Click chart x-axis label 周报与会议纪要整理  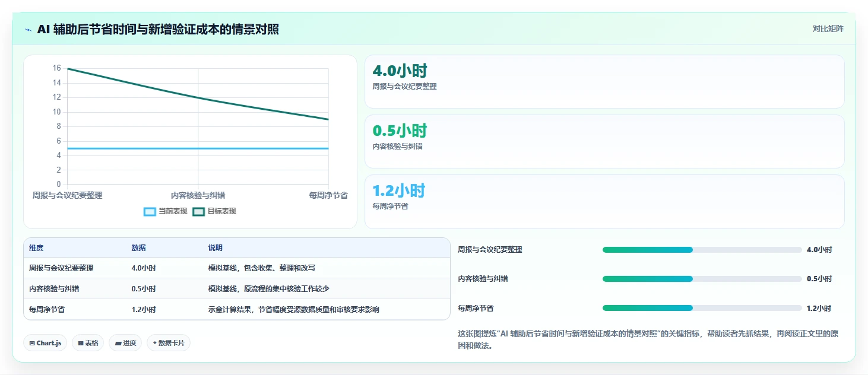point(67,195)
